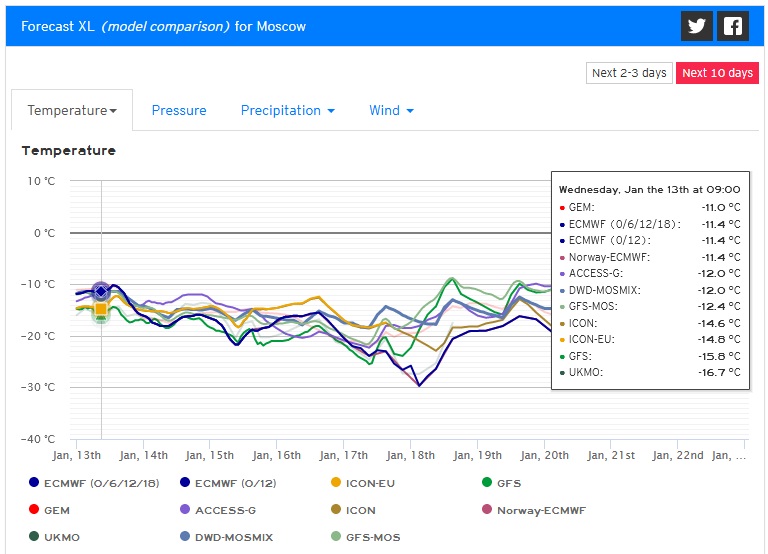Image resolution: width=768 pixels, height=554 pixels.
Task: Click the tooltip UKMO -16.7 °C value
Action: click(x=719, y=372)
